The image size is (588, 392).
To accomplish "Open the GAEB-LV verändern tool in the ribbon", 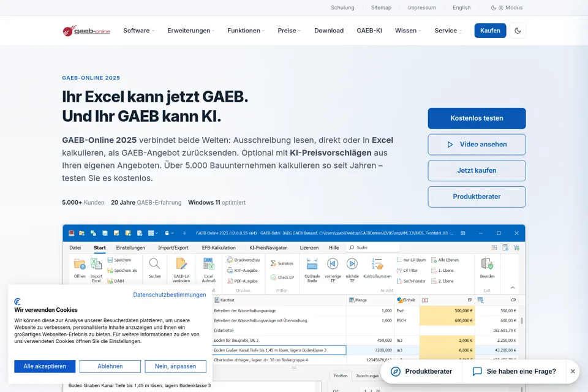I will [181, 270].
